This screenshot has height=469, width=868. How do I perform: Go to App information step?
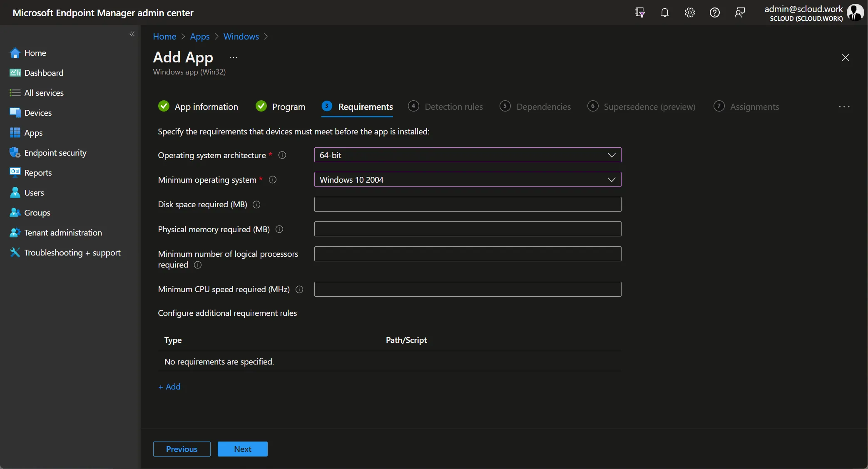pyautogui.click(x=198, y=107)
